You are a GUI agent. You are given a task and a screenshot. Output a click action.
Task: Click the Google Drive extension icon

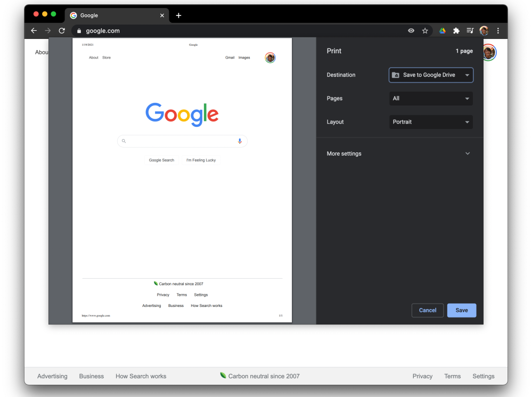click(442, 31)
